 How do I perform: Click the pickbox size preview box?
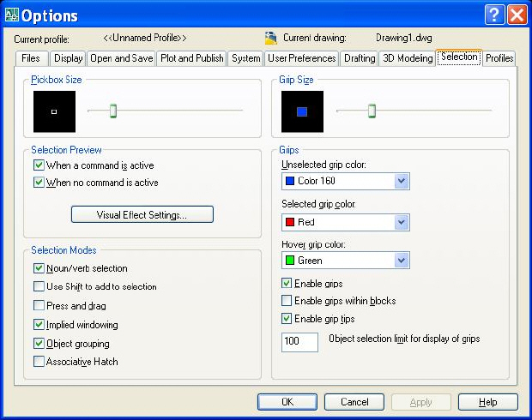[54, 111]
